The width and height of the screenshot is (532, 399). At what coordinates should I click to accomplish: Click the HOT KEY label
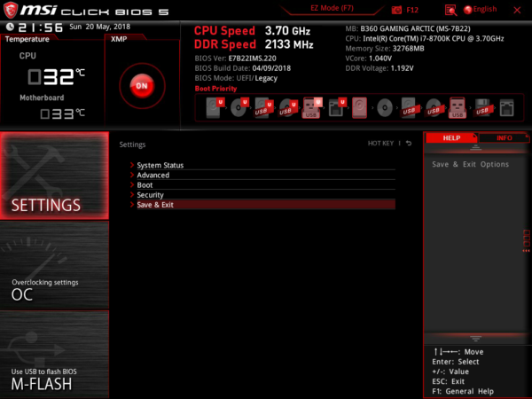(x=380, y=143)
